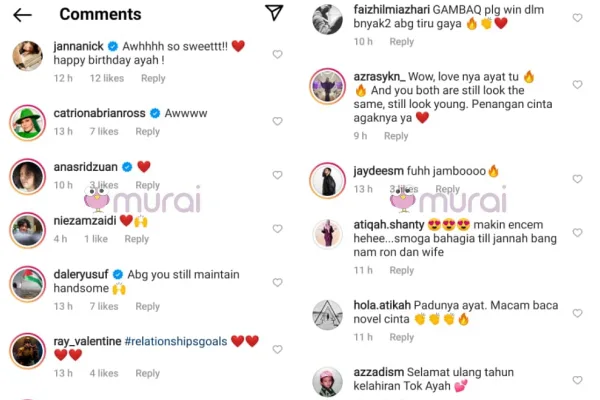
Task: Like catrionabrianross's Awwww comment
Action: point(277,121)
